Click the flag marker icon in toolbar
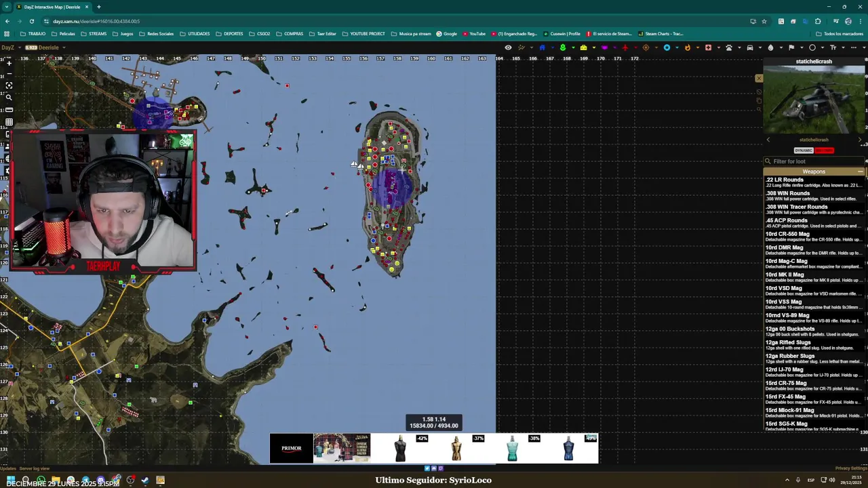 point(791,47)
